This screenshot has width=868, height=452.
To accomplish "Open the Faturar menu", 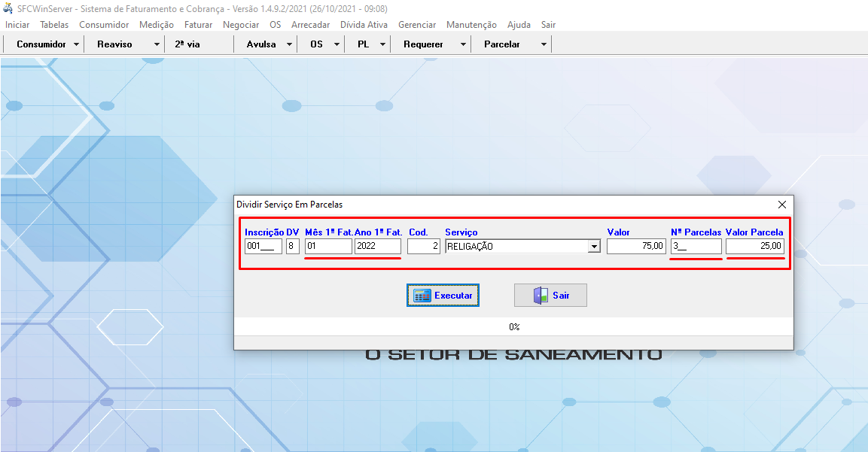I will tap(198, 25).
